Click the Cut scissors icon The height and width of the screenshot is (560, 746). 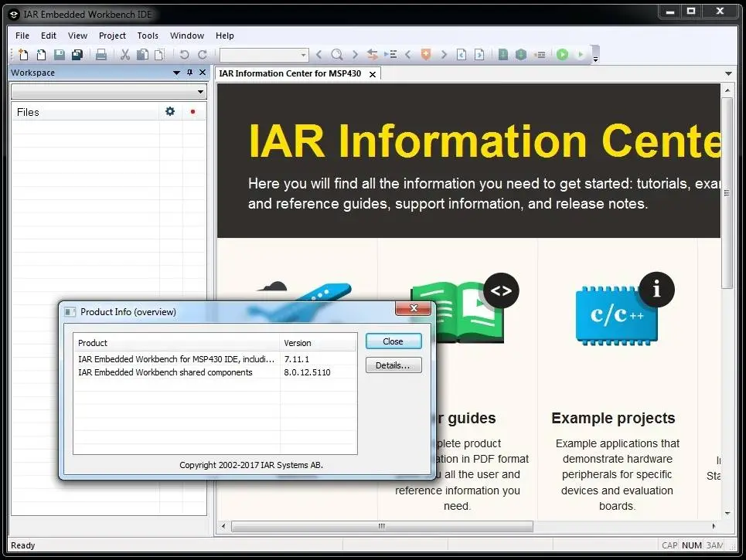(124, 55)
